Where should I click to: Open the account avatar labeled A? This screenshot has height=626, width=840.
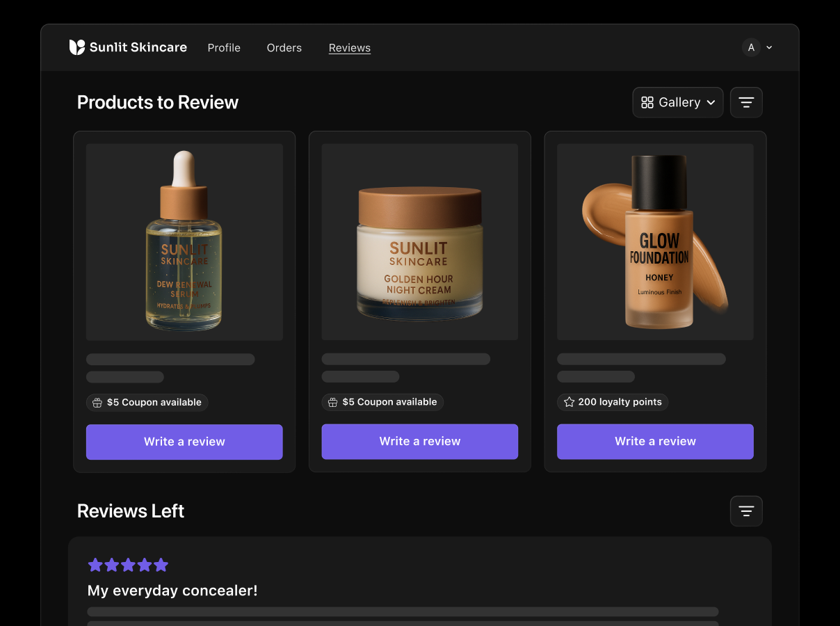coord(751,47)
